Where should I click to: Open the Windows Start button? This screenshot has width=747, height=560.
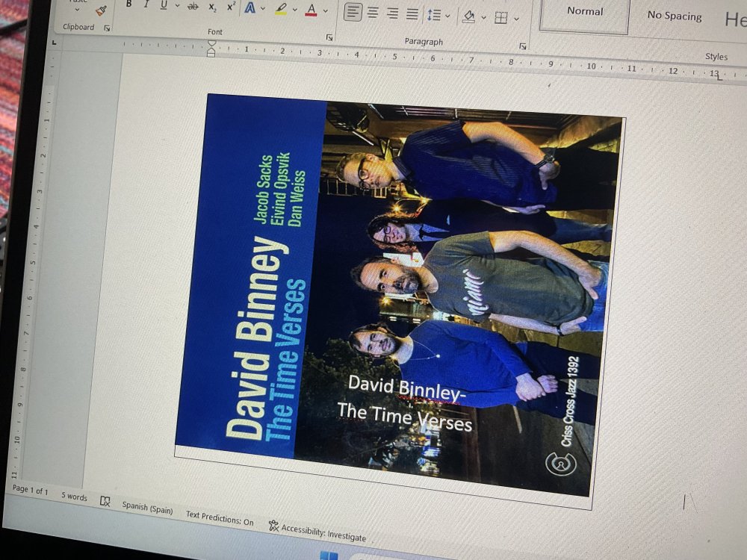point(328,556)
